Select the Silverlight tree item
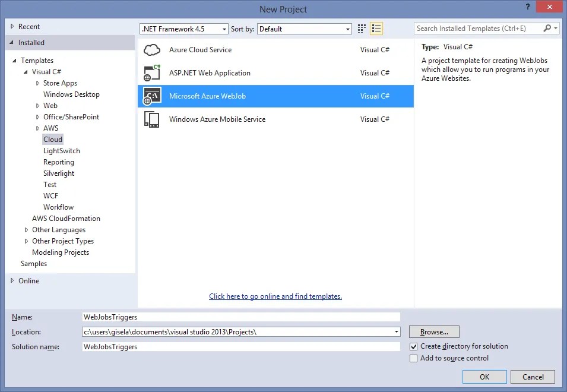567x392 pixels. coord(59,173)
